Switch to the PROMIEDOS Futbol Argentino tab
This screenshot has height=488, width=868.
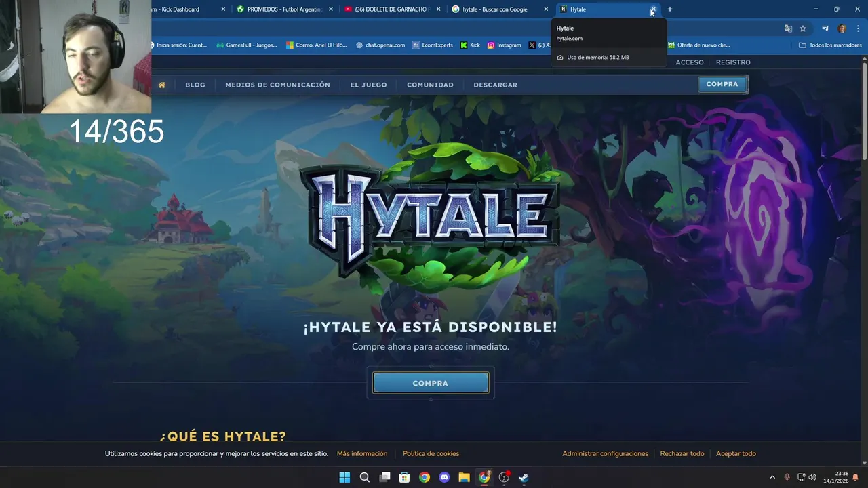pos(284,9)
